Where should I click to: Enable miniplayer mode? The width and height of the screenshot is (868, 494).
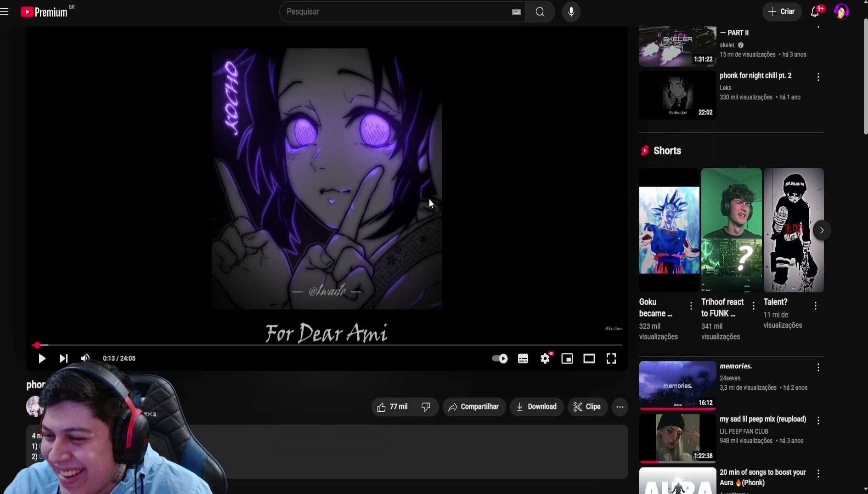pyautogui.click(x=567, y=358)
